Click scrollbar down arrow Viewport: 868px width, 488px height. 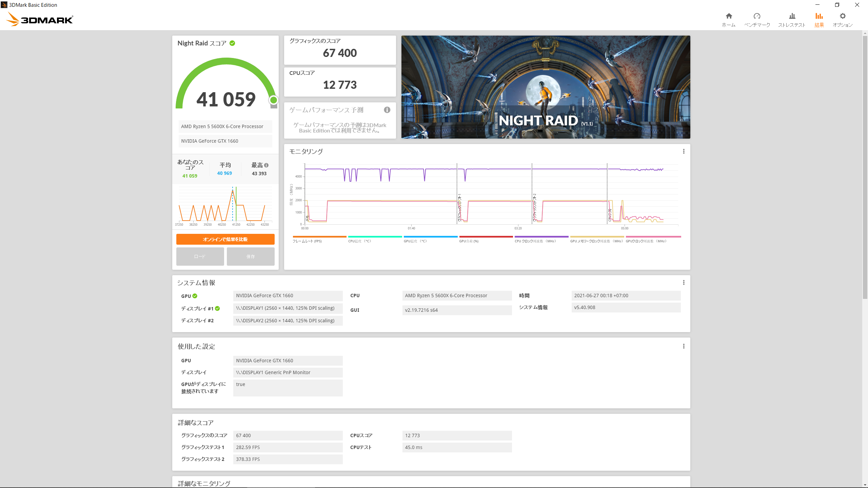tap(865, 485)
